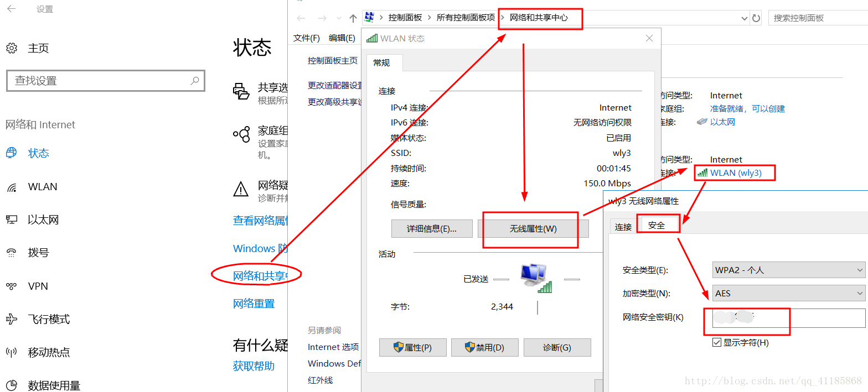Click the search magnifier in 查找设置 box
This screenshot has height=392, width=868.
[x=195, y=81]
